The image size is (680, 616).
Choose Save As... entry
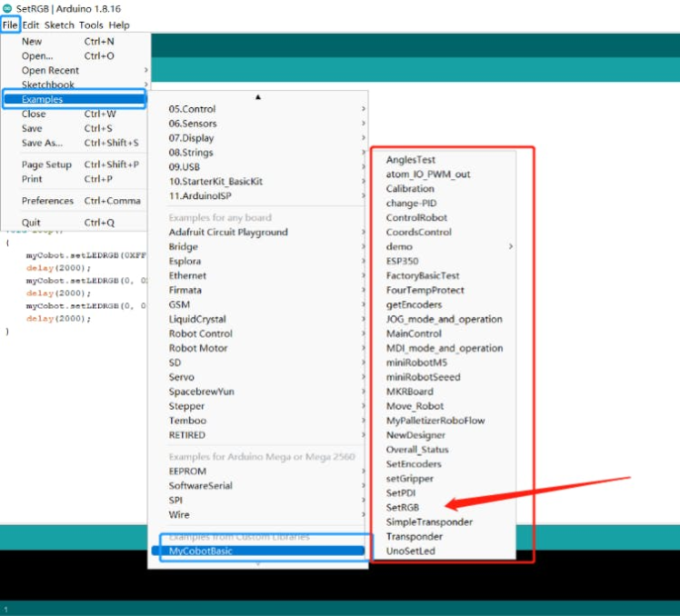tap(75, 143)
